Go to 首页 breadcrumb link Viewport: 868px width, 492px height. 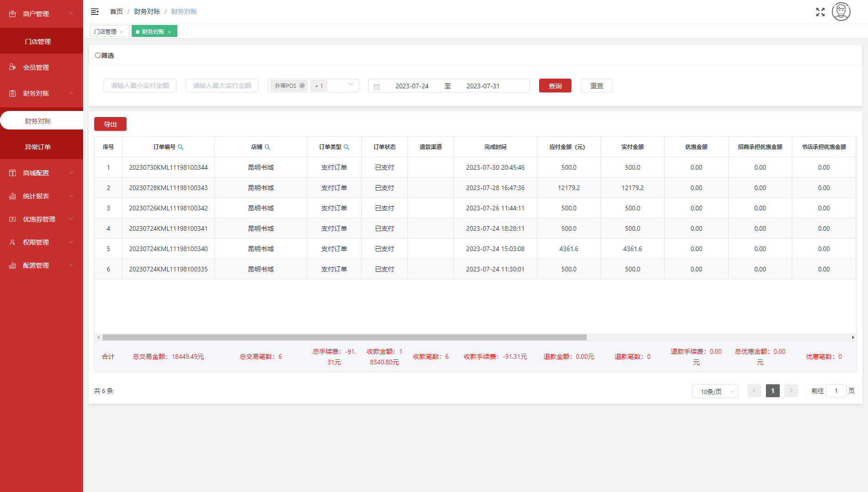tap(116, 12)
